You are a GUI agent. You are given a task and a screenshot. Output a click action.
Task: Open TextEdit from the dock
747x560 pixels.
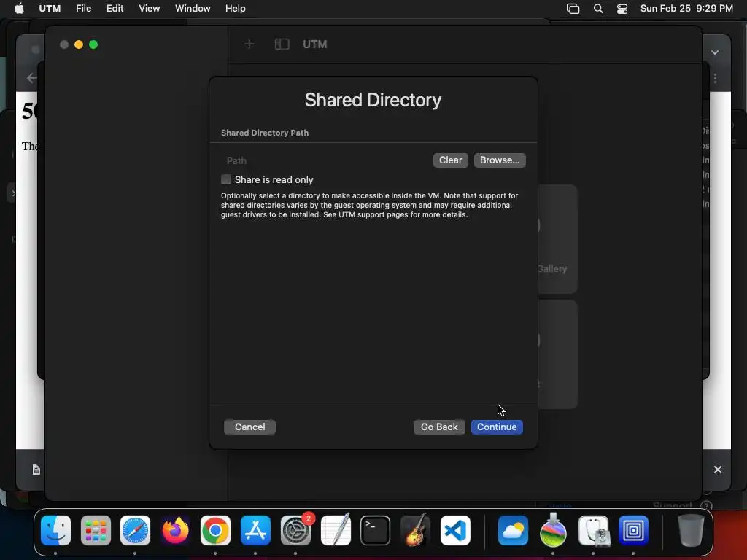click(x=336, y=530)
